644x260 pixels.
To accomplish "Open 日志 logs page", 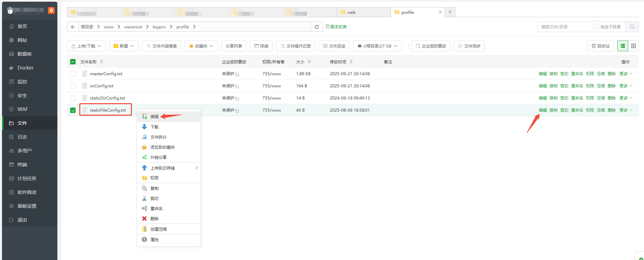I will click(x=30, y=137).
